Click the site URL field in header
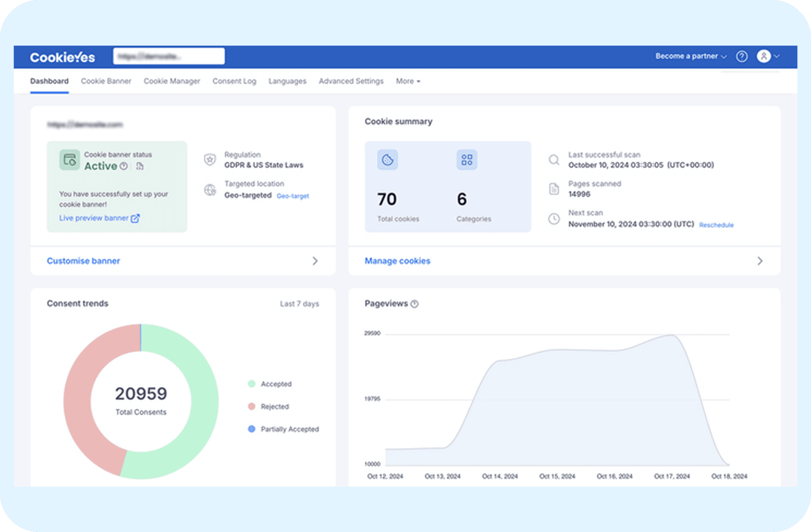 tap(169, 56)
